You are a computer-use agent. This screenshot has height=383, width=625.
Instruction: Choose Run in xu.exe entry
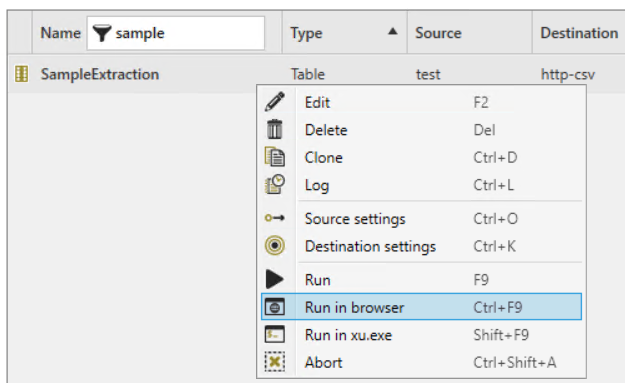(421, 335)
